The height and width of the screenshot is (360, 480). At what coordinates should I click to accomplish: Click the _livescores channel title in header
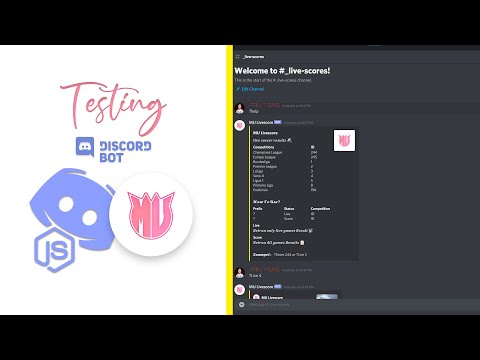click(254, 57)
